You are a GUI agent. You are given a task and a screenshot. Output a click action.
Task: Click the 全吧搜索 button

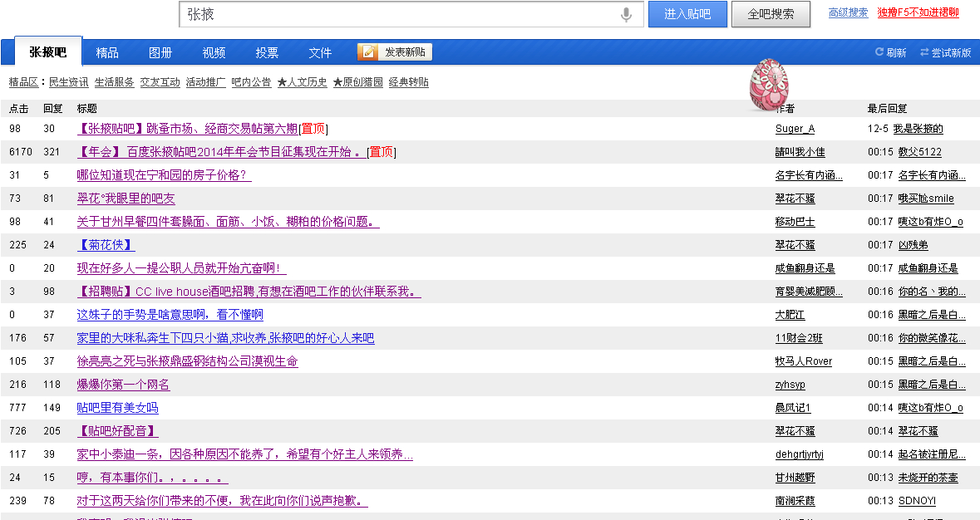point(771,14)
